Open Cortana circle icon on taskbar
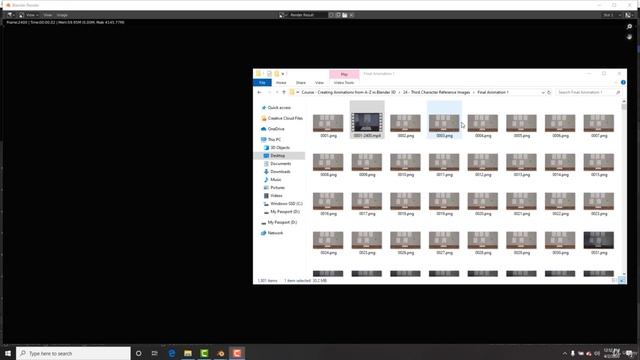The image size is (640, 360). pyautogui.click(x=138, y=353)
